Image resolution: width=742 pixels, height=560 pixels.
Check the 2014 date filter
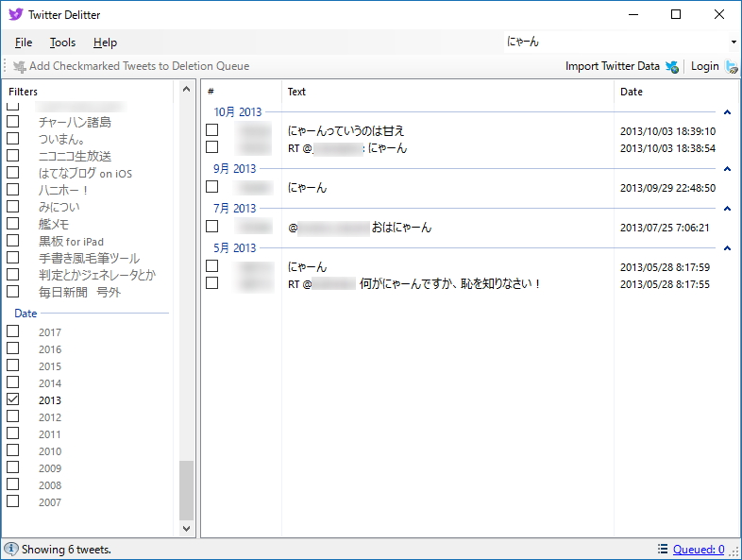(13, 382)
